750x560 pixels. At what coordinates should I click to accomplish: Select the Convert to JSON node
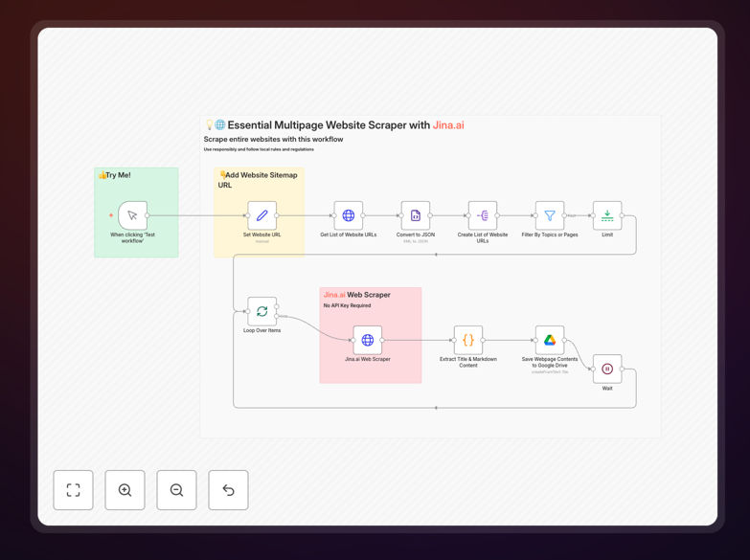tap(415, 215)
